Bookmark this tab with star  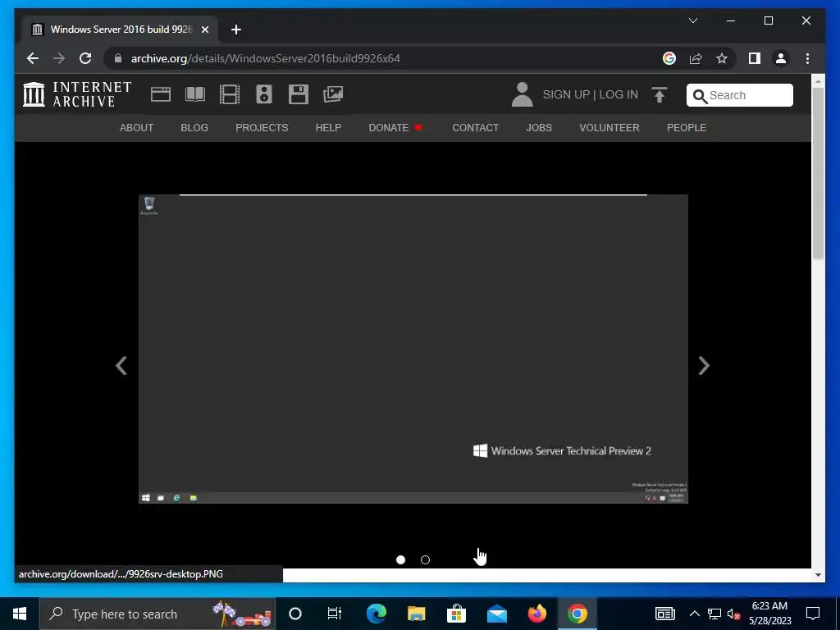click(x=722, y=58)
